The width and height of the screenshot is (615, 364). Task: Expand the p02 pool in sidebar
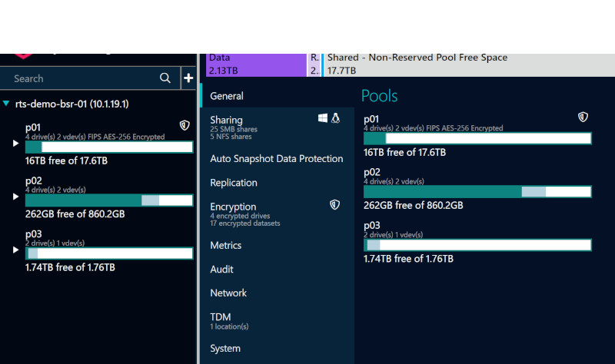click(x=15, y=197)
